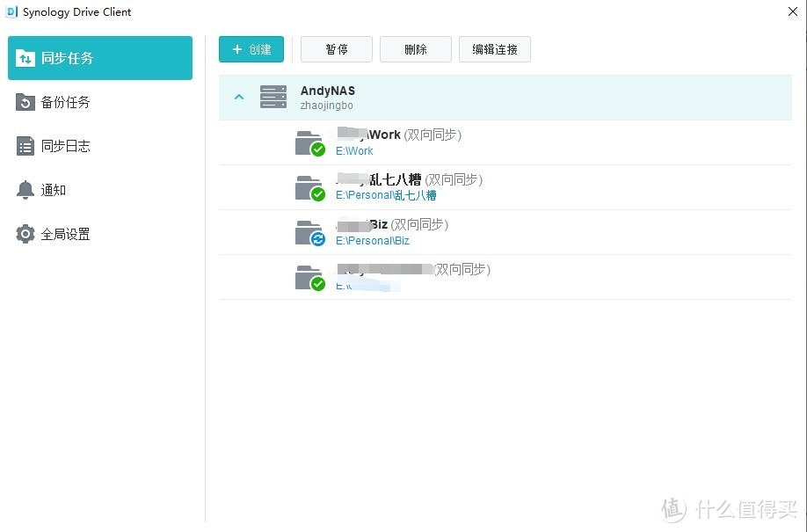Open the E:\Personal\Biz path link
This screenshot has width=807, height=532.
(x=372, y=241)
